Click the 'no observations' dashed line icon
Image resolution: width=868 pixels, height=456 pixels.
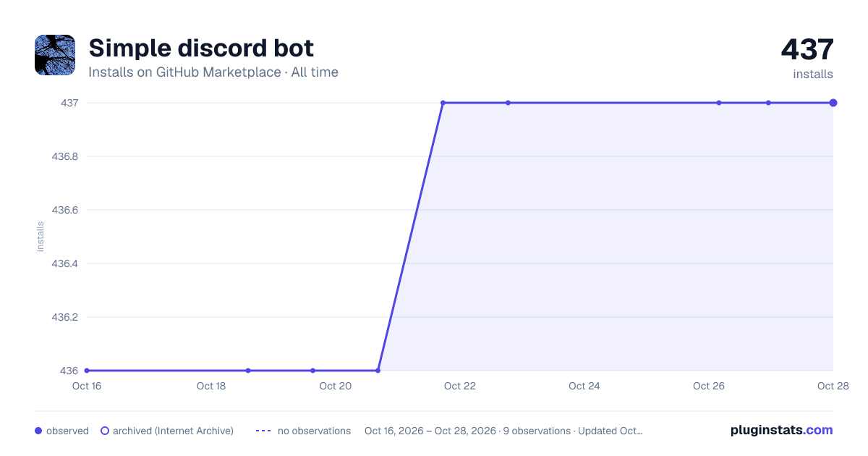(263, 431)
